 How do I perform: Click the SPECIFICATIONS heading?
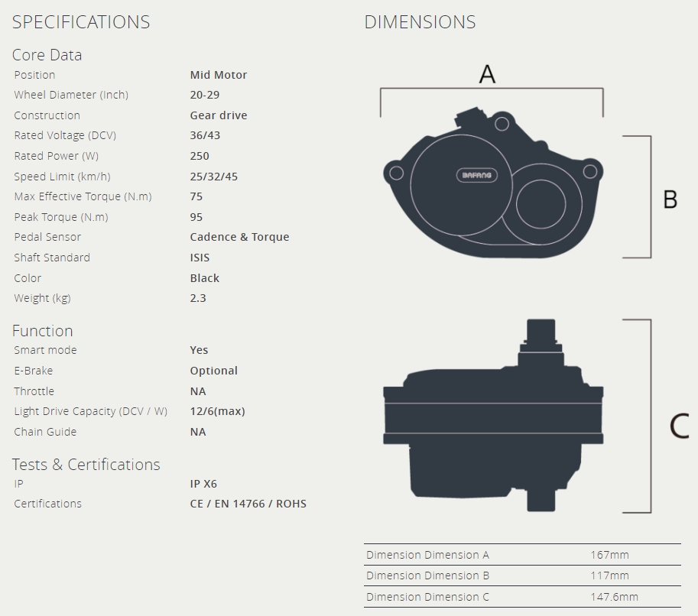click(81, 22)
